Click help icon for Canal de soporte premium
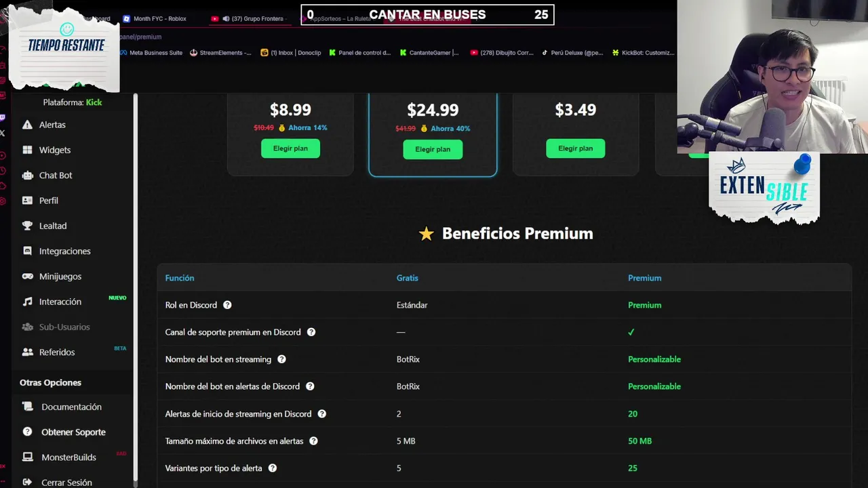 311,332
